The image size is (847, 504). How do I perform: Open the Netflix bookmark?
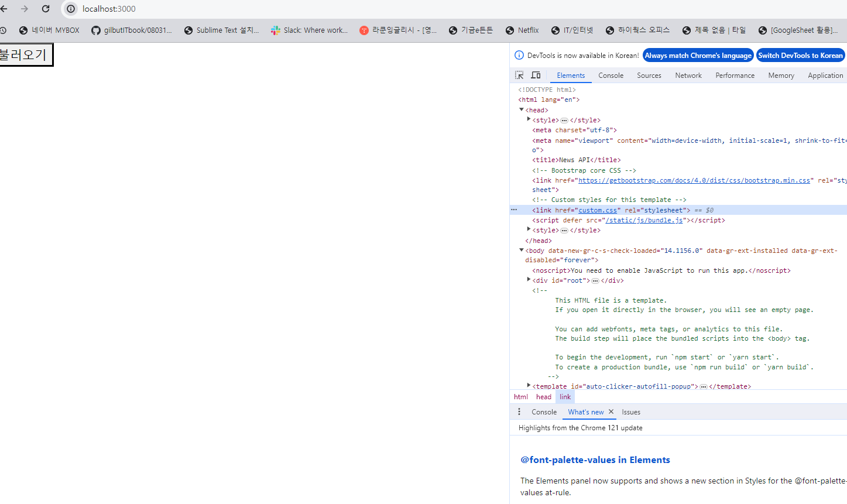[x=522, y=30]
